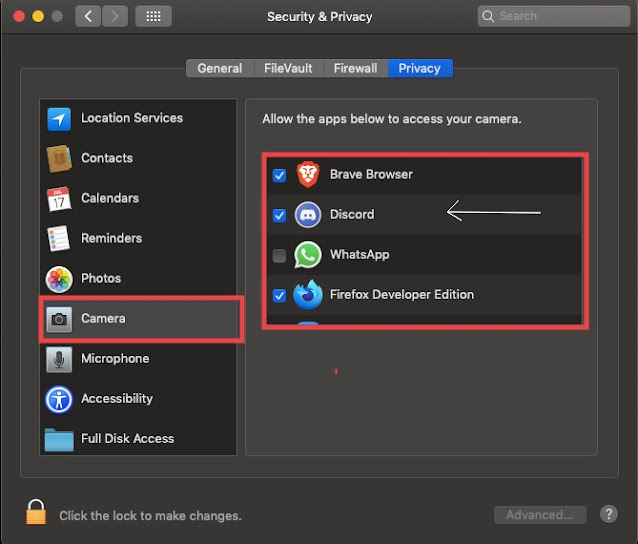Toggle Firefox Developer Edition camera checkbox
This screenshot has width=638, height=544.
pyautogui.click(x=279, y=295)
